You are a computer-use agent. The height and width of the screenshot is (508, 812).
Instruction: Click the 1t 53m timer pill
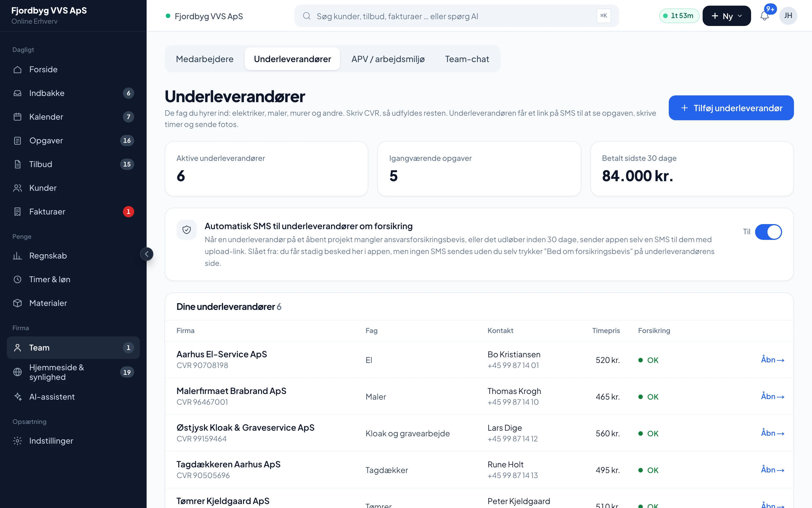click(x=679, y=16)
